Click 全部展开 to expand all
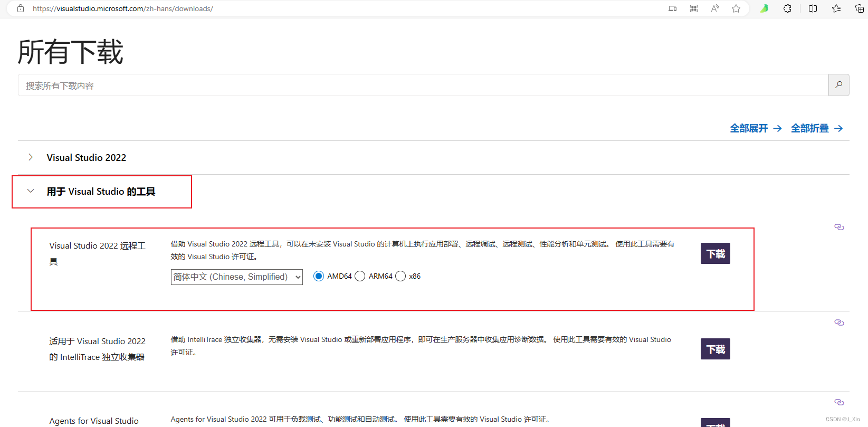This screenshot has height=427, width=868. [756, 128]
